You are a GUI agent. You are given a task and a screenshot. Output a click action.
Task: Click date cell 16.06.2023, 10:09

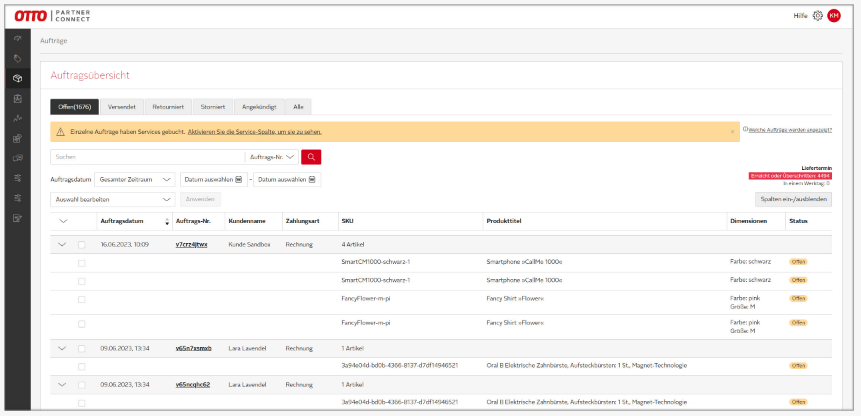click(125, 245)
